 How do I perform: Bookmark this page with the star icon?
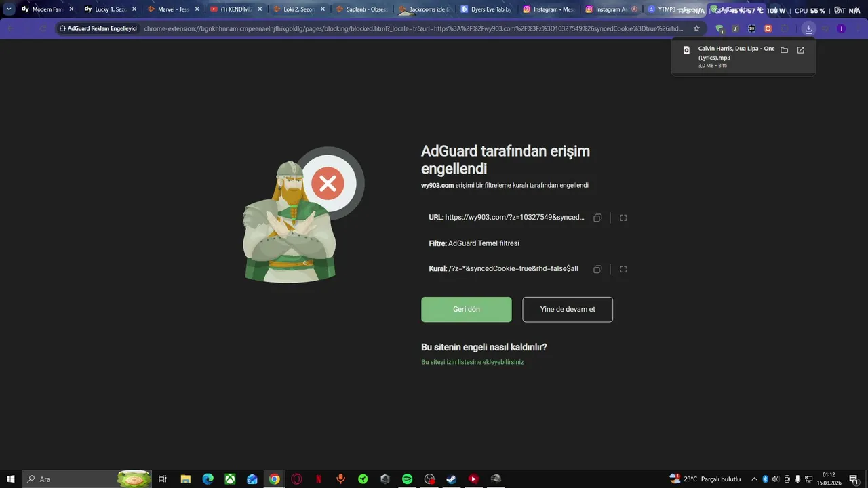point(696,28)
